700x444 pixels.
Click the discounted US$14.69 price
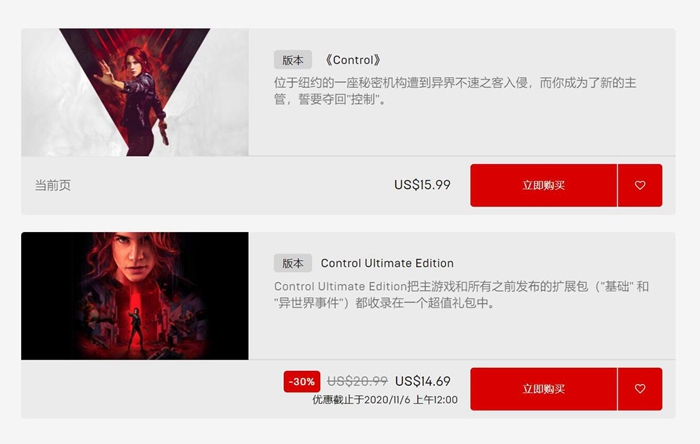pyautogui.click(x=423, y=381)
